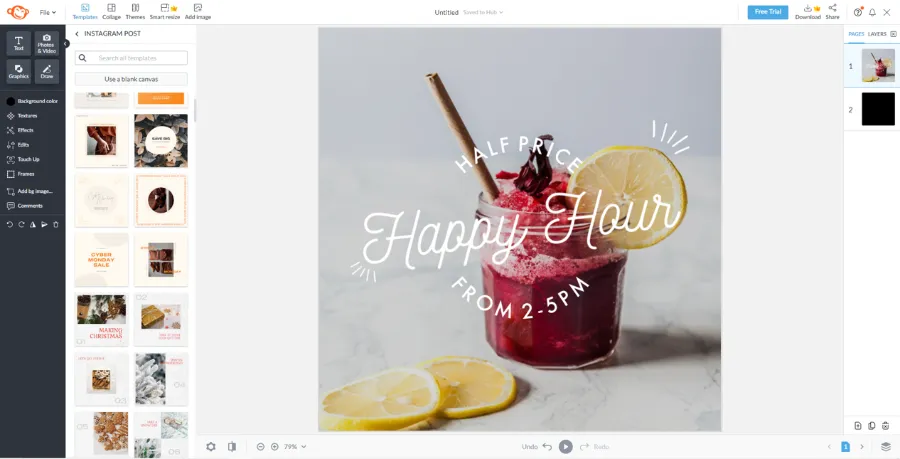This screenshot has height=459, width=900.
Task: Click the Add image toolbar button
Action: tap(198, 11)
